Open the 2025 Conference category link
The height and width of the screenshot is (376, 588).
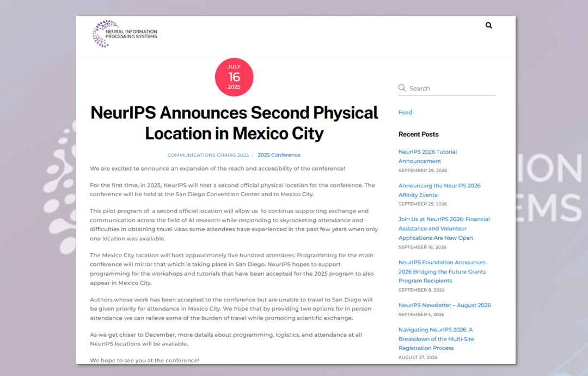tap(279, 155)
